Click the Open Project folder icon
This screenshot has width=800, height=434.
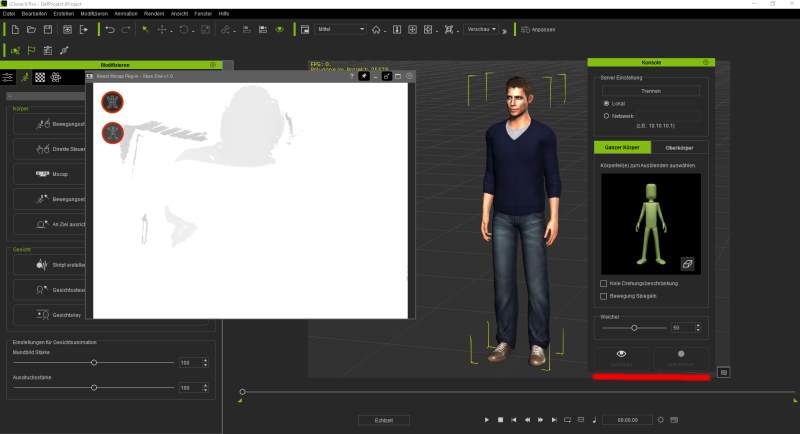pyautogui.click(x=32, y=30)
